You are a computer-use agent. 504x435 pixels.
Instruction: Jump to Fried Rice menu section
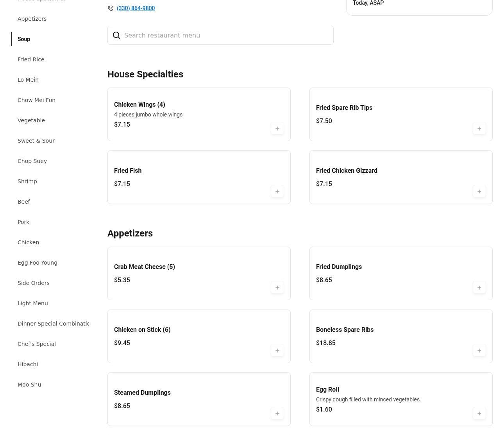pos(31,59)
